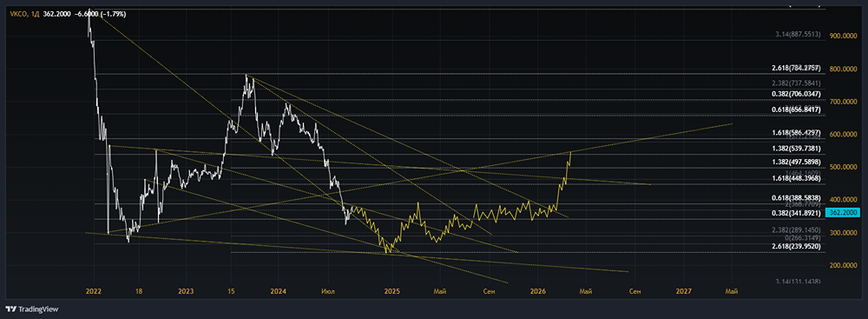Click the 2025 time axis label
868x319 pixels.
(x=392, y=290)
